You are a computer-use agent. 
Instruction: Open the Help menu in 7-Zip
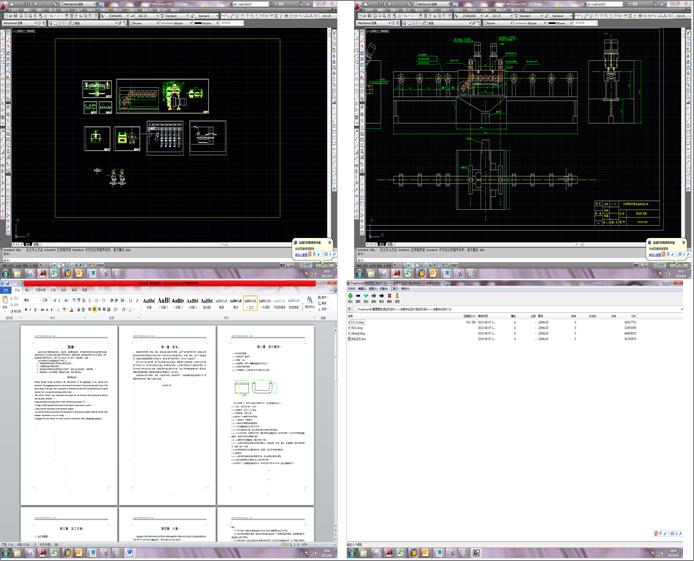405,288
